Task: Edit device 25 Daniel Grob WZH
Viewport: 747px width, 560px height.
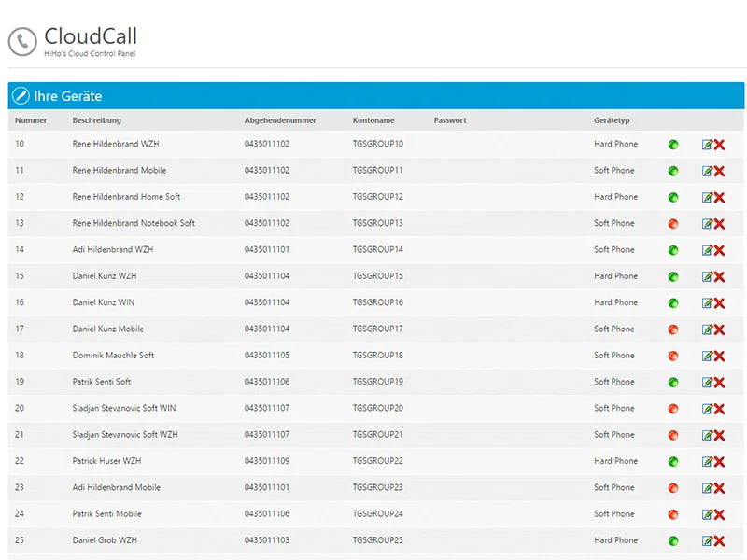Action: (x=707, y=541)
